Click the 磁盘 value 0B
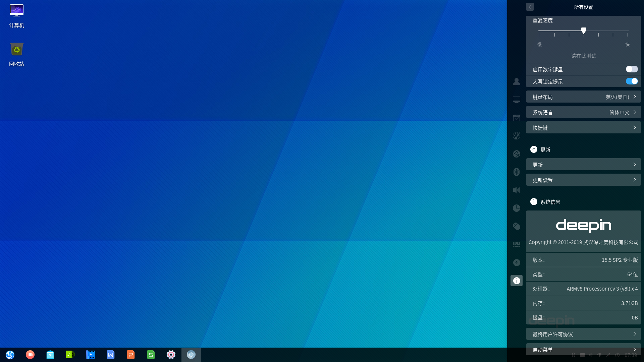Image resolution: width=644 pixels, height=362 pixels. click(635, 318)
